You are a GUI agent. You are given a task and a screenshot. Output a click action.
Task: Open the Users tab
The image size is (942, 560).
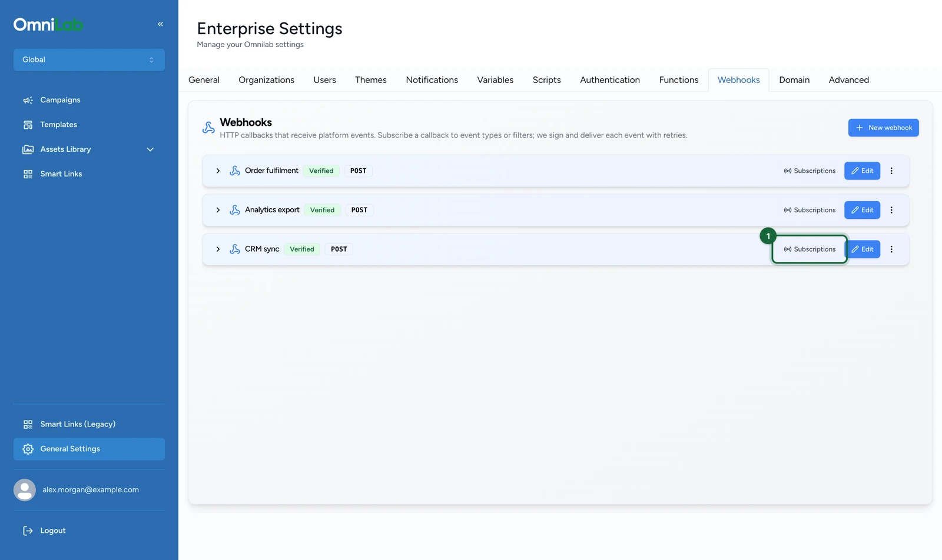(324, 80)
